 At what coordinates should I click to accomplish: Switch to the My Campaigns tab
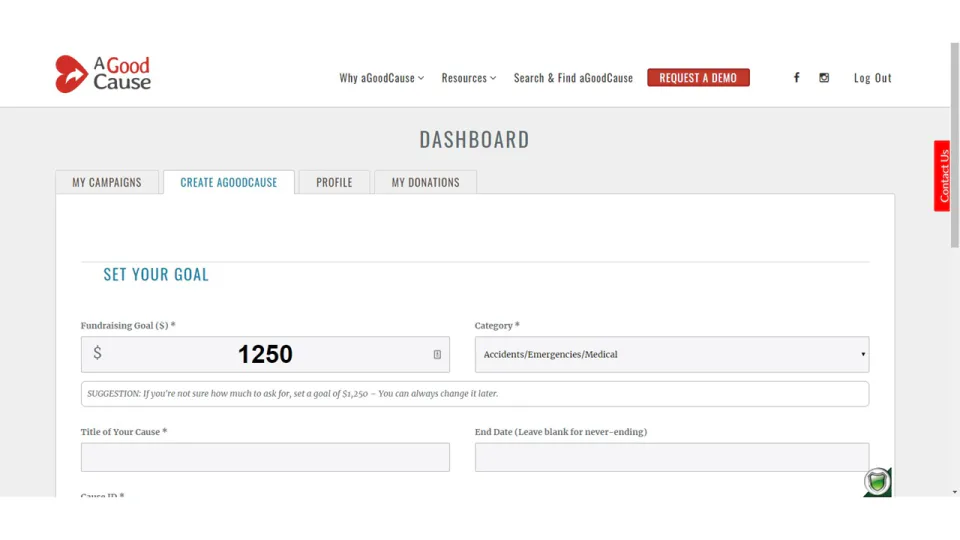(x=107, y=182)
